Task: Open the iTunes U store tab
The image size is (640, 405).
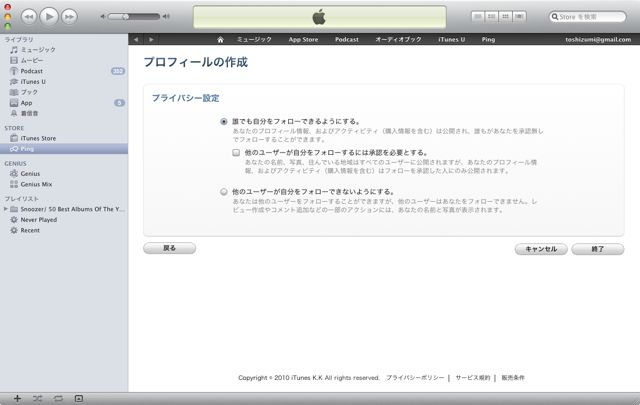Action: [x=451, y=40]
